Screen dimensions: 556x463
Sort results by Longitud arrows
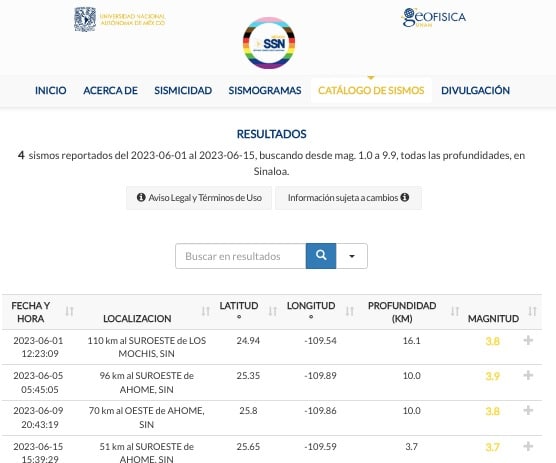point(350,312)
